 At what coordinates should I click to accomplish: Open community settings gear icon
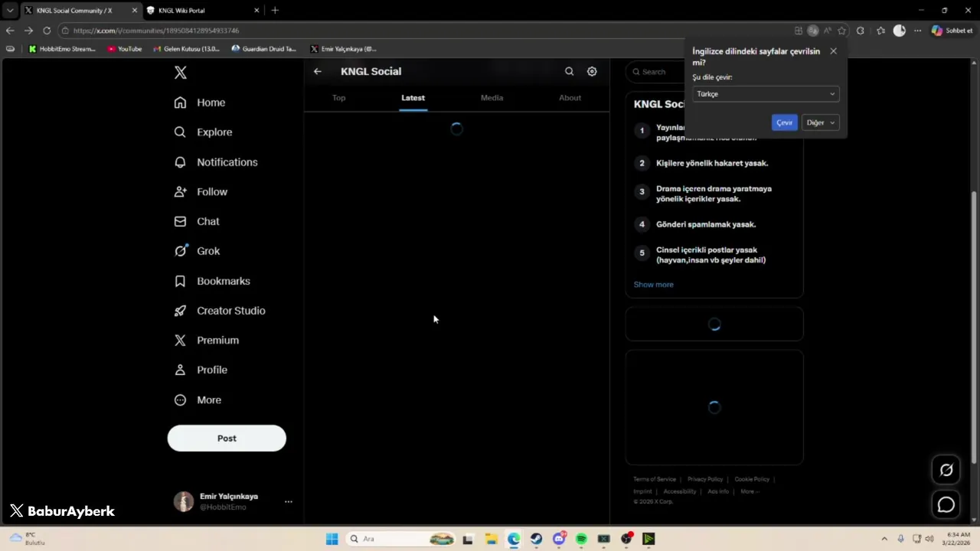592,71
